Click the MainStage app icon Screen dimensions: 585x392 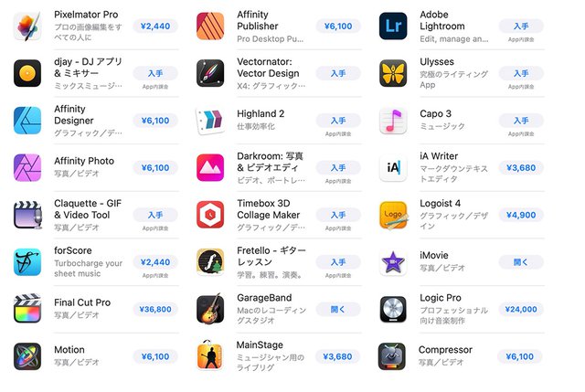click(210, 355)
